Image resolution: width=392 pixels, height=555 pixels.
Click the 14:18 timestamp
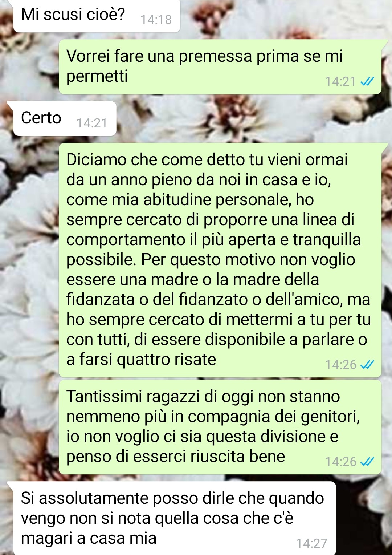tap(156, 20)
